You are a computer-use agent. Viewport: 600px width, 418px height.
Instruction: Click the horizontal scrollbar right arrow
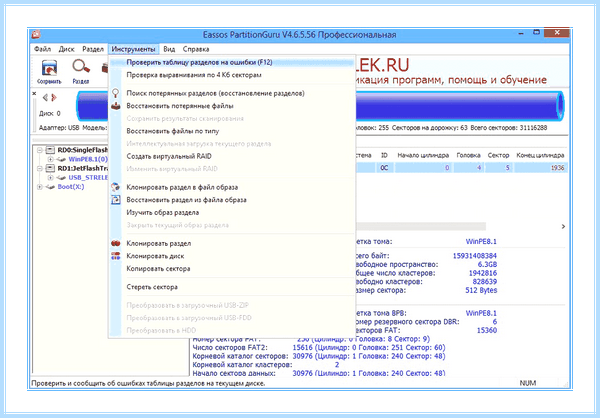tap(563, 227)
